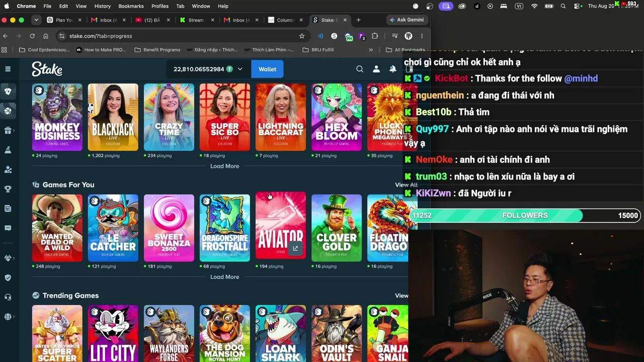Open the trophy icon in the sidebar
The height and width of the screenshot is (362, 644).
pyautogui.click(x=8, y=189)
